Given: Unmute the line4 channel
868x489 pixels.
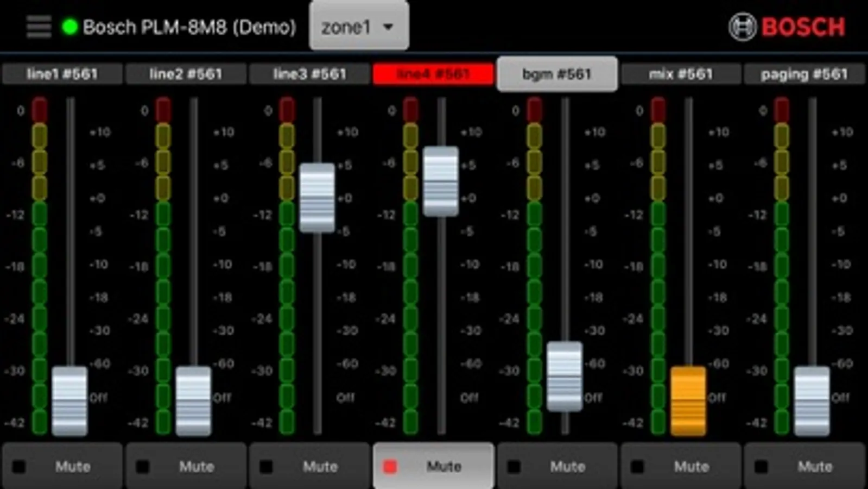Looking at the screenshot, I should point(433,466).
